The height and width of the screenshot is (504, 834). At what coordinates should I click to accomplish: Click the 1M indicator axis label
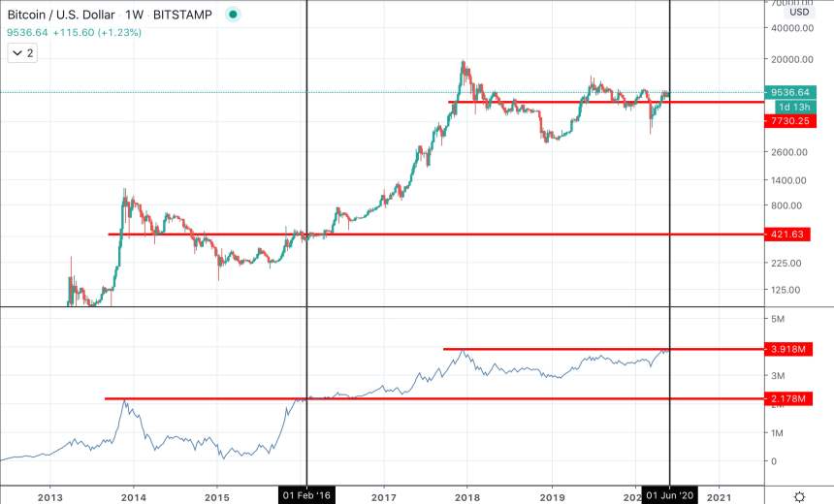pos(777,433)
